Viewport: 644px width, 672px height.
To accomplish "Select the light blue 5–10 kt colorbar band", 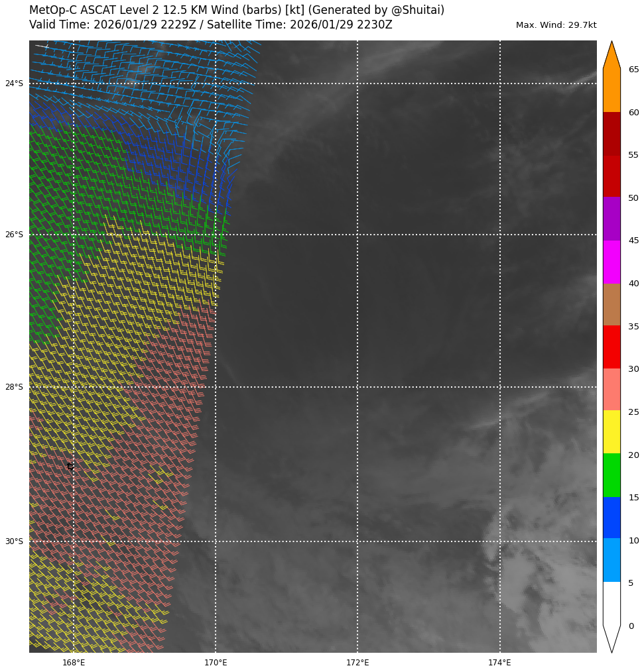I will 612,561.
